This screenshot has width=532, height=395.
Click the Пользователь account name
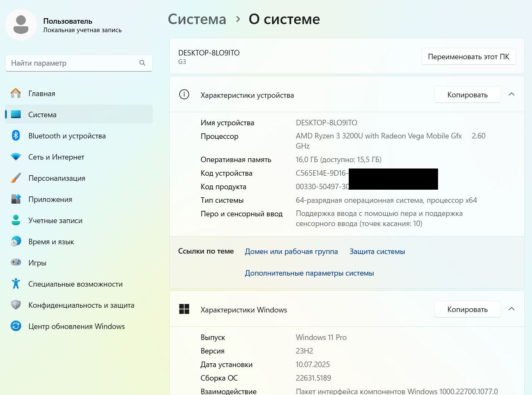pyautogui.click(x=68, y=21)
